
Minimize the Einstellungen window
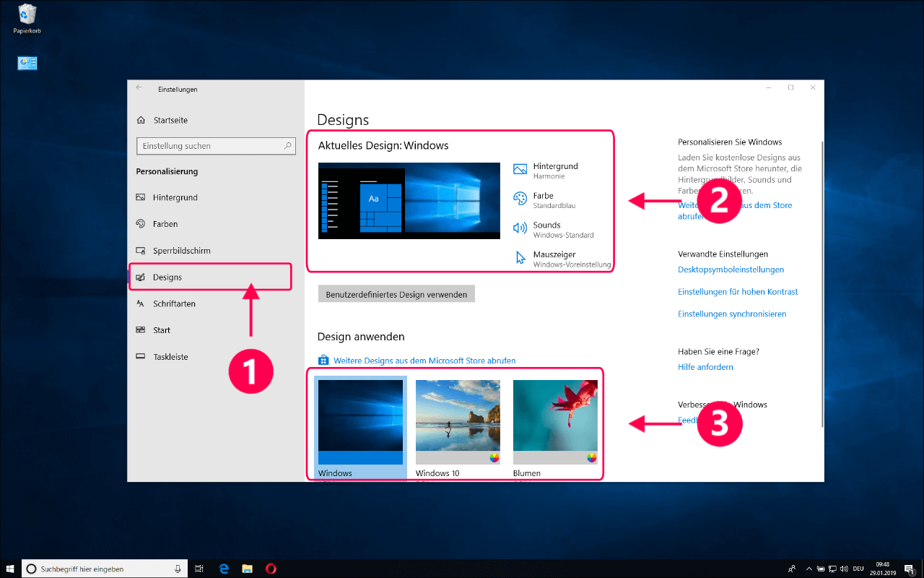pos(768,87)
